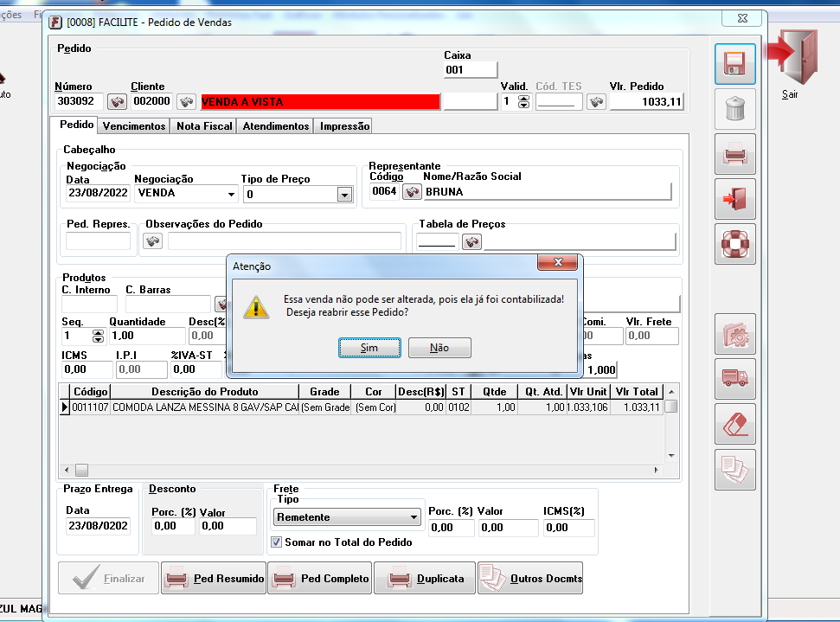The image size is (840, 622).
Task: Click the floppy disk save icon
Action: click(734, 64)
